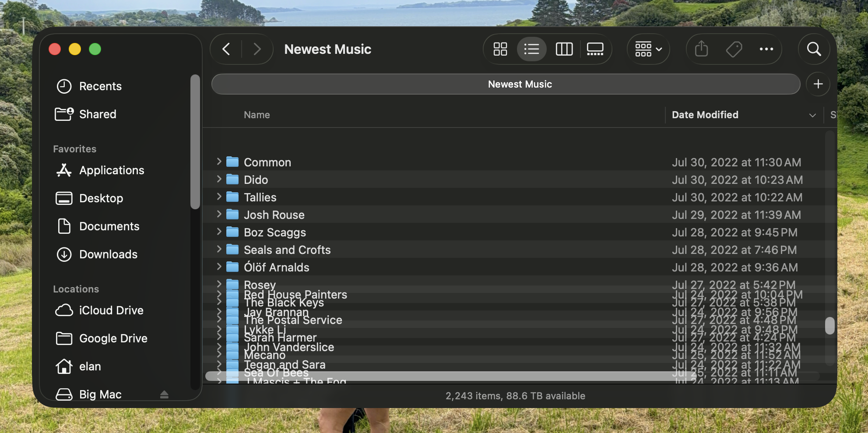Image resolution: width=868 pixels, height=433 pixels.
Task: Expand the Dido folder
Action: [x=219, y=180]
